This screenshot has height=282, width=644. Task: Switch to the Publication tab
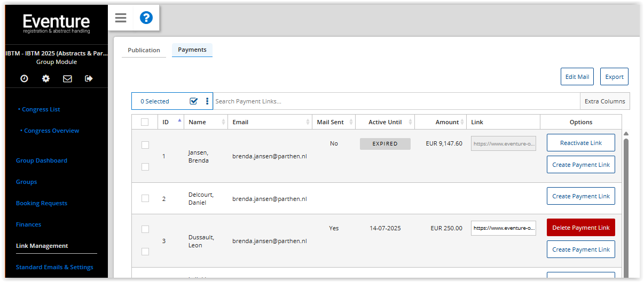tap(144, 50)
